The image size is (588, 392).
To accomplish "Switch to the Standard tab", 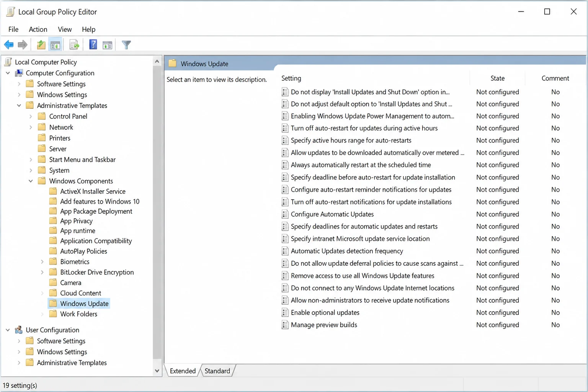I will tap(217, 371).
